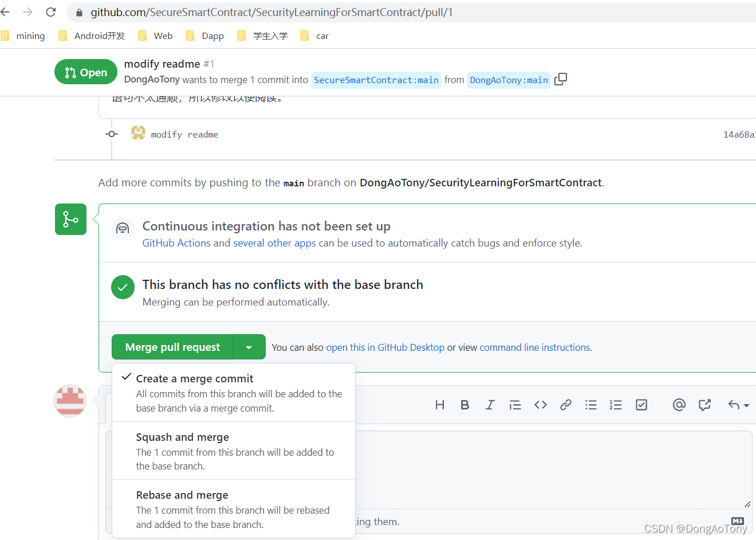Click the green no-conflicts checkmark icon
Image resolution: width=756 pixels, height=540 pixels.
pyautogui.click(x=123, y=287)
